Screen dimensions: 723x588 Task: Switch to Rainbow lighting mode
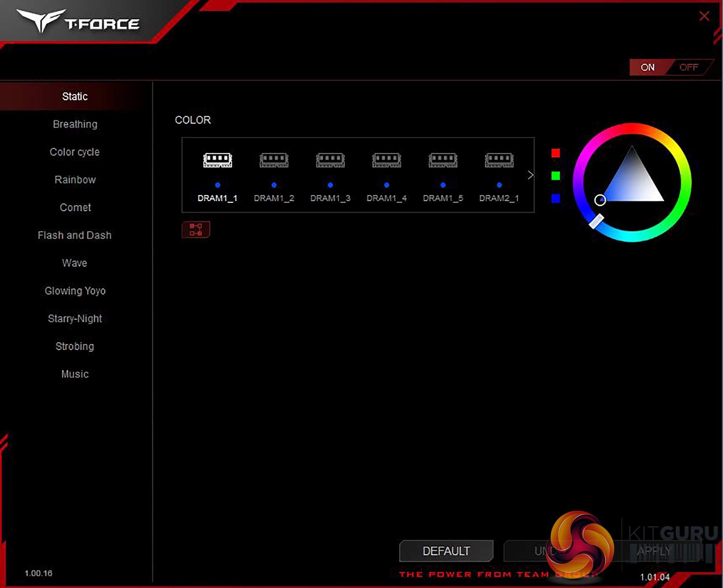[75, 180]
